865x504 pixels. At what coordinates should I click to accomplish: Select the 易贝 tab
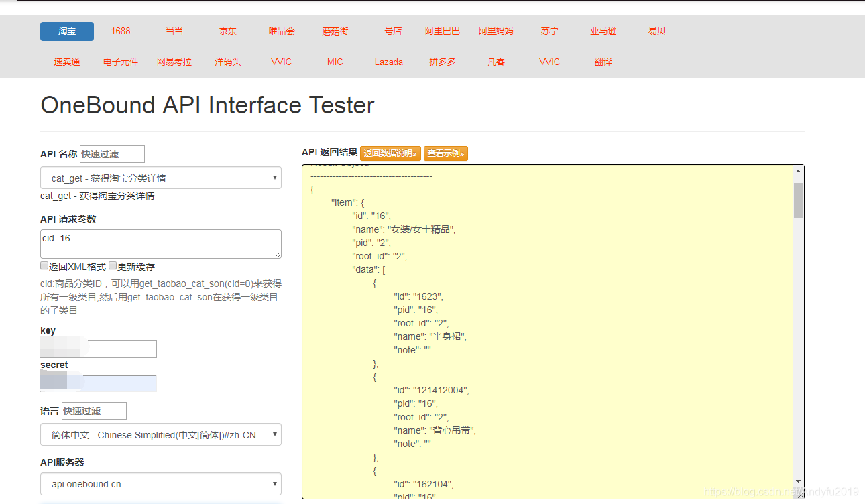657,31
